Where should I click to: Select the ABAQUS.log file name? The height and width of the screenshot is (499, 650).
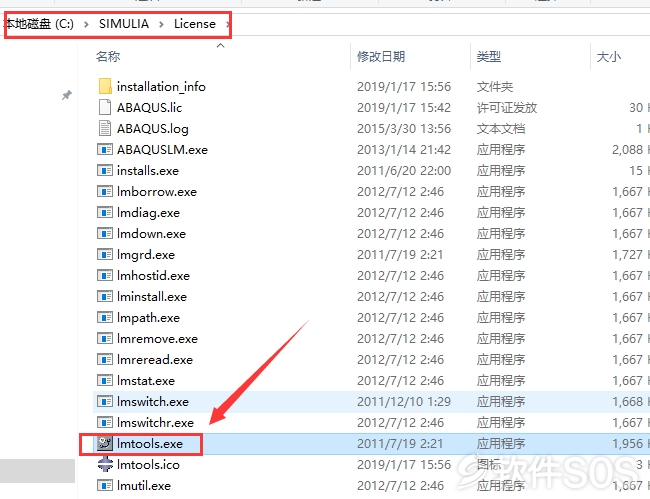[x=153, y=129]
